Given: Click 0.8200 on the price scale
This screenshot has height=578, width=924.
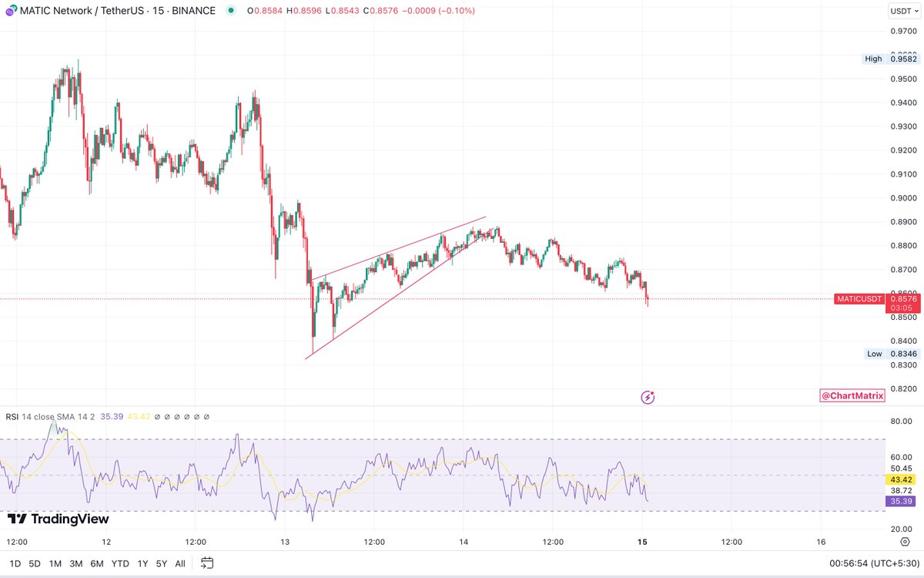Looking at the screenshot, I should [903, 389].
